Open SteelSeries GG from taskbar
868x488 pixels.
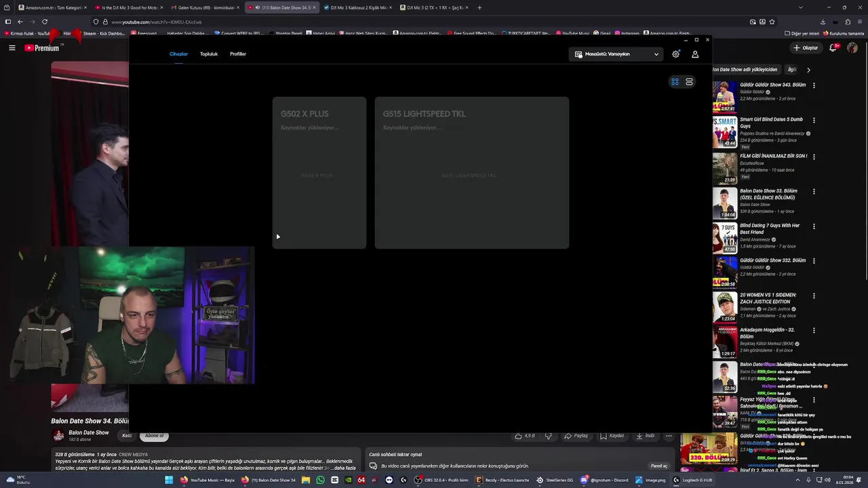[555, 480]
